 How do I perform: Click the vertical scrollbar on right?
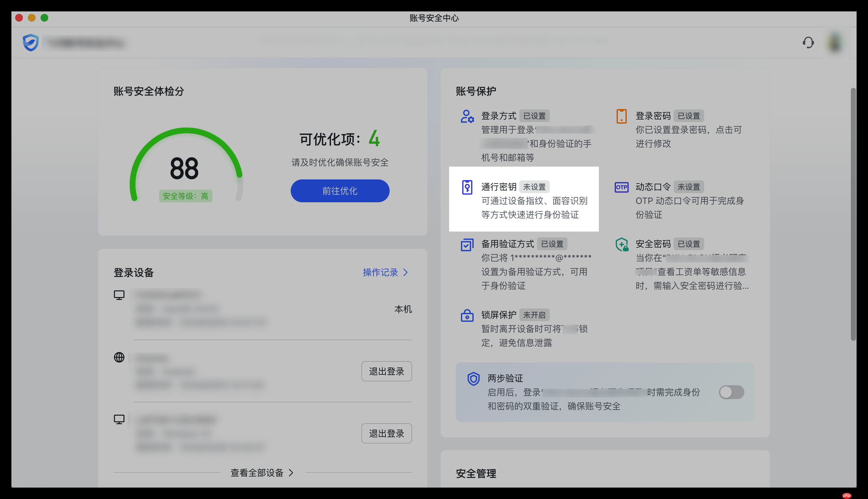(853, 214)
